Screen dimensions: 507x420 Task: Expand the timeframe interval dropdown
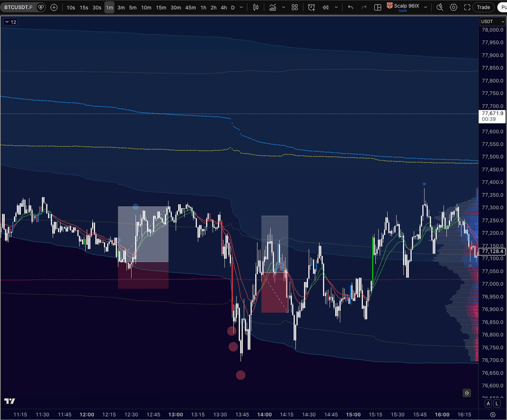coord(241,7)
